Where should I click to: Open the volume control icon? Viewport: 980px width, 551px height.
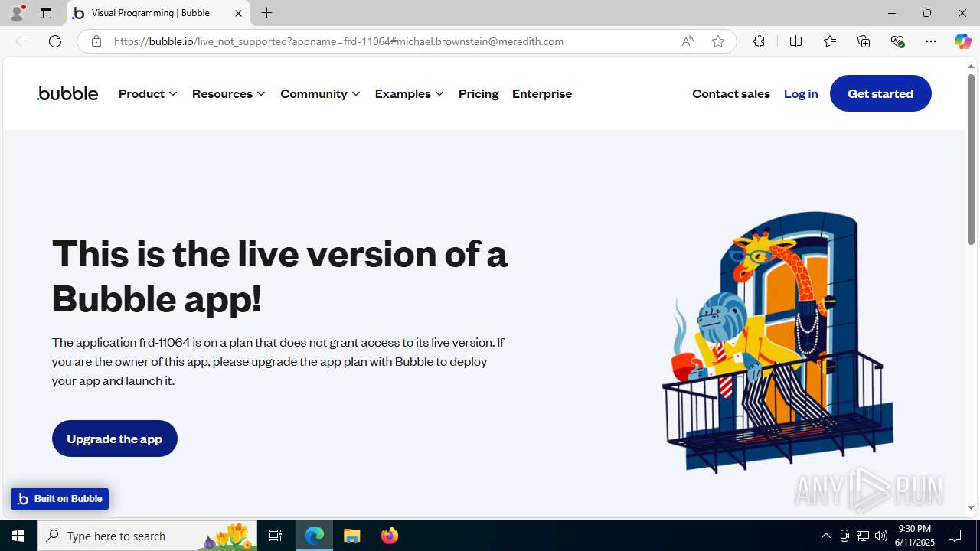(x=881, y=536)
